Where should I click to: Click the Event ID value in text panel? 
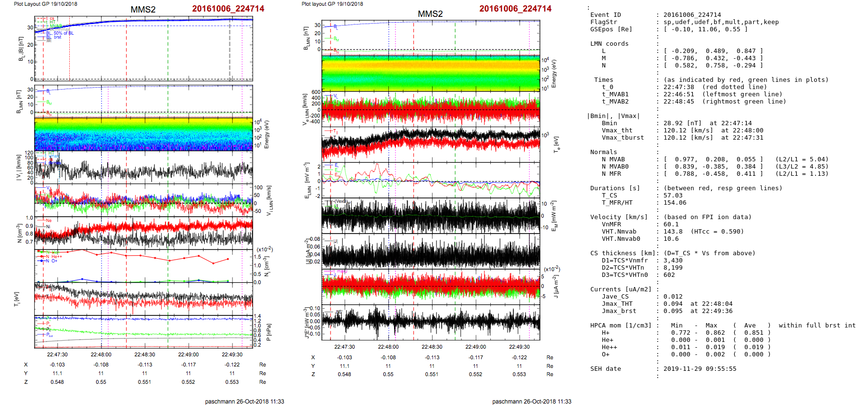(692, 15)
